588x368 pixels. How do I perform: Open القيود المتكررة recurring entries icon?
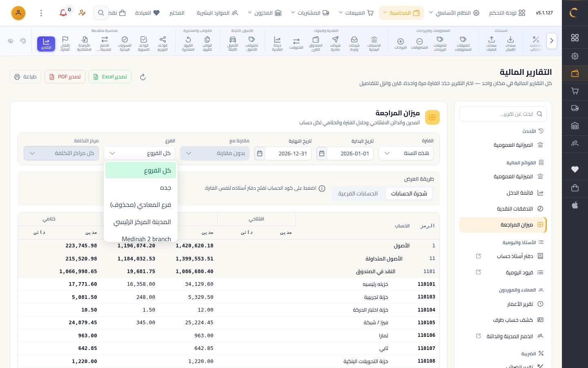[x=188, y=44]
